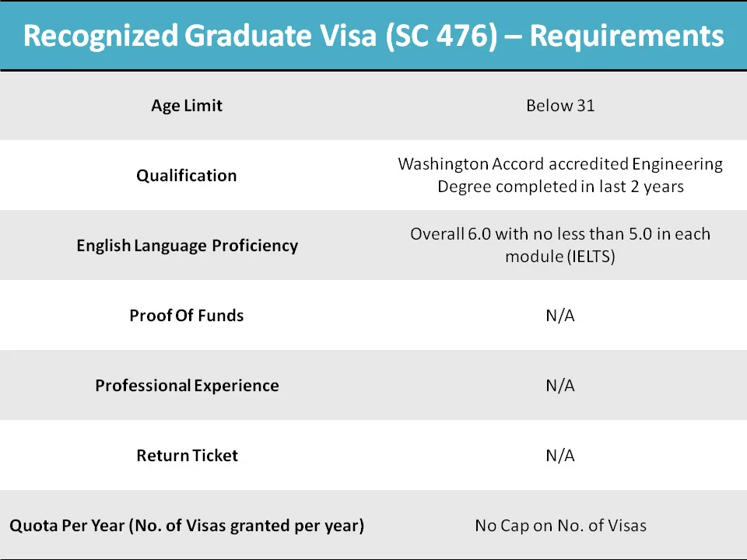
Task: Click the (SC 476) subclass code in title
Action: [441, 37]
